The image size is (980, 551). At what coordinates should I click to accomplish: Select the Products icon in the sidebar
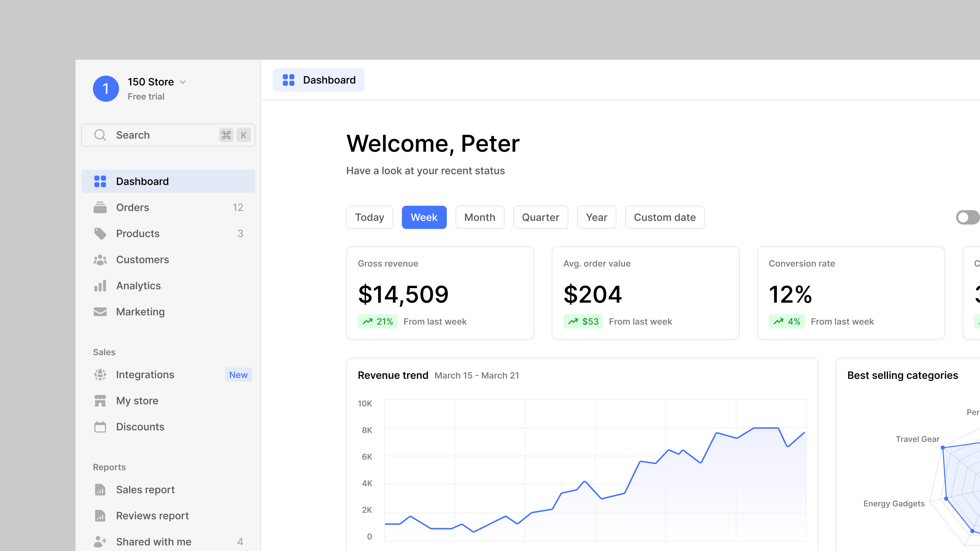100,233
